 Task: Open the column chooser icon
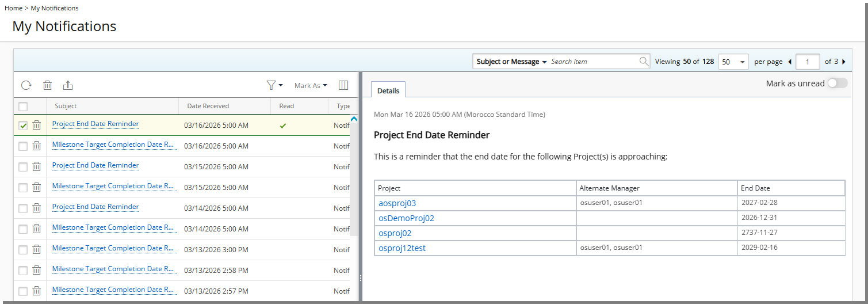[343, 85]
